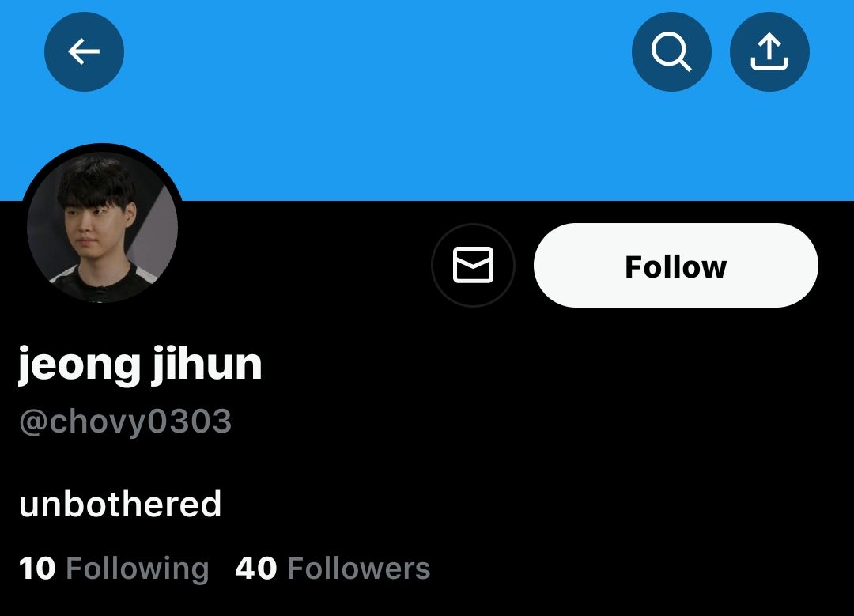Image resolution: width=854 pixels, height=616 pixels.
Task: Click the circular outline around the envelope
Action: [x=473, y=265]
